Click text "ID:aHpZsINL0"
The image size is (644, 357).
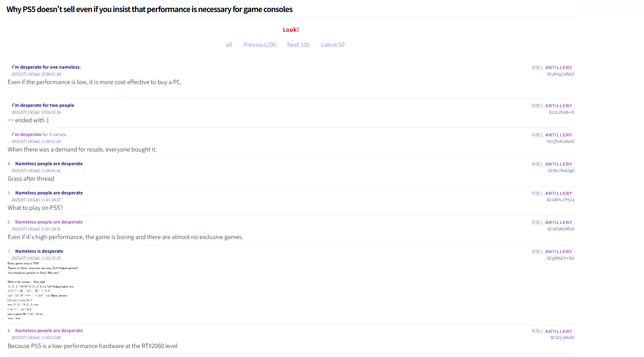point(561,74)
